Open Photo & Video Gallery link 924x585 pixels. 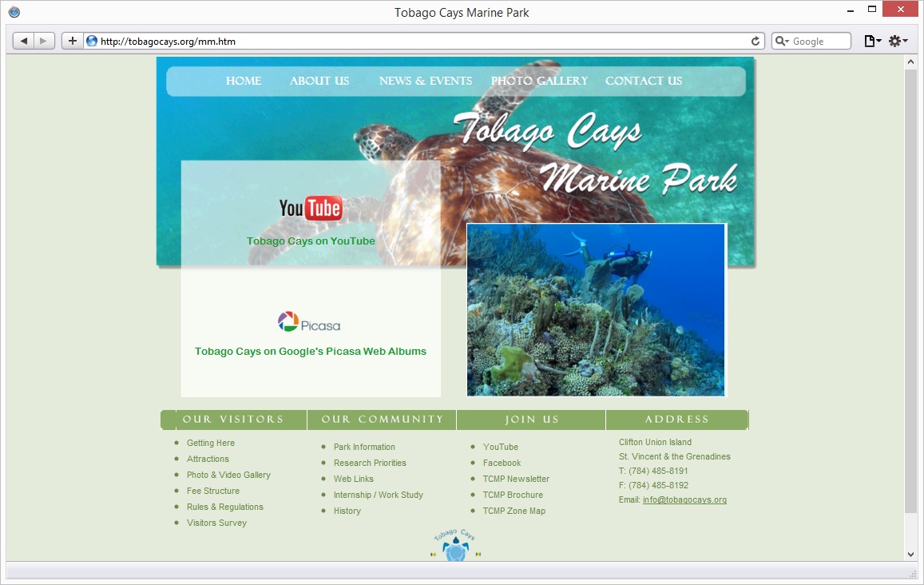point(228,475)
